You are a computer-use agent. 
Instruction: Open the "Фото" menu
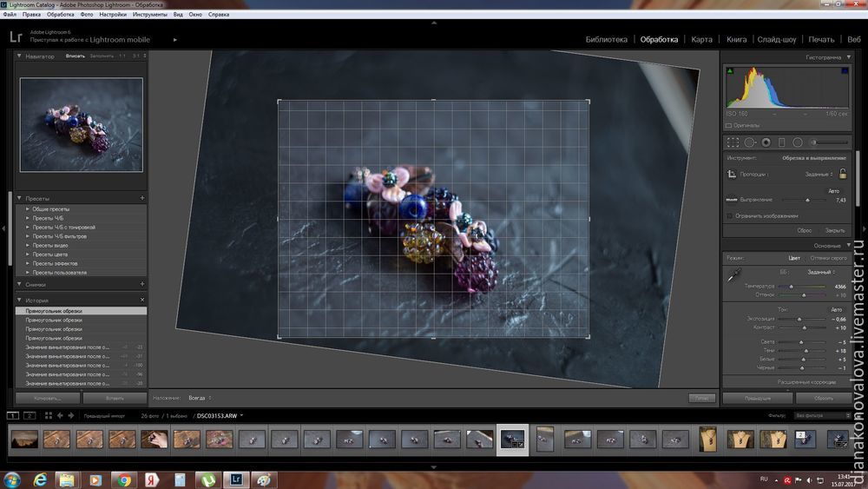(x=87, y=15)
